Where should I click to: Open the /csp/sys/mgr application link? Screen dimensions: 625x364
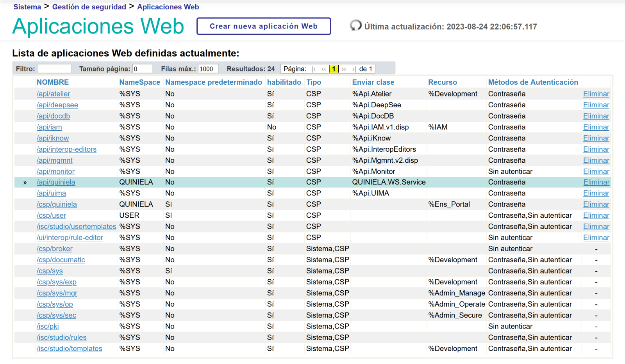57,293
